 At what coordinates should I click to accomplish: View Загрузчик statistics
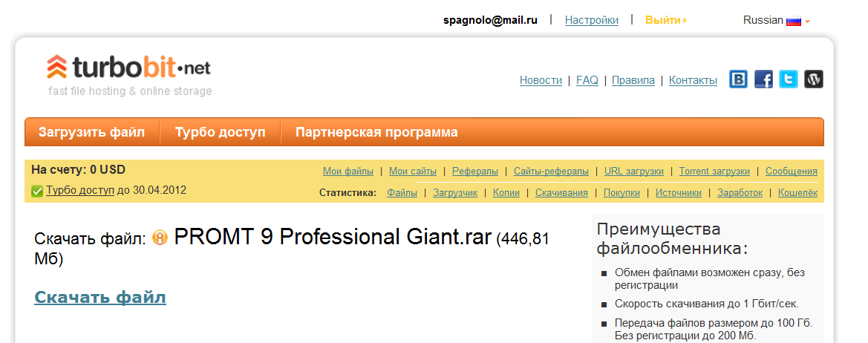click(455, 193)
